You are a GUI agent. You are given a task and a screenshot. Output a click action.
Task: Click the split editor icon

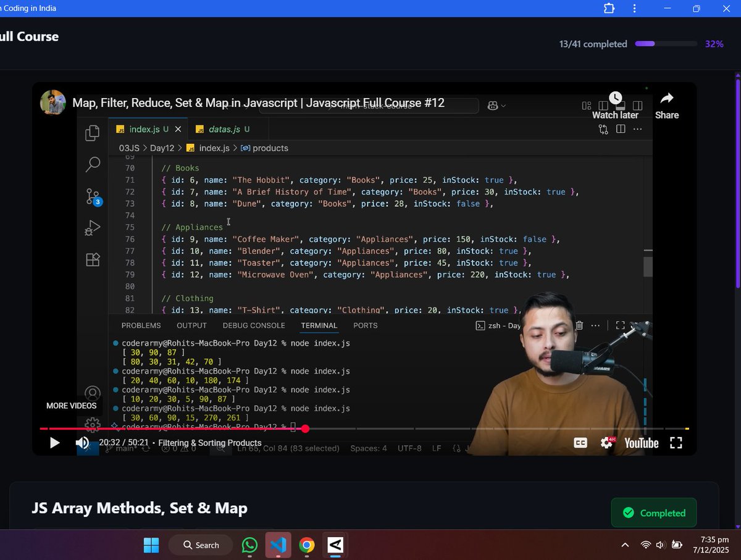click(x=621, y=129)
